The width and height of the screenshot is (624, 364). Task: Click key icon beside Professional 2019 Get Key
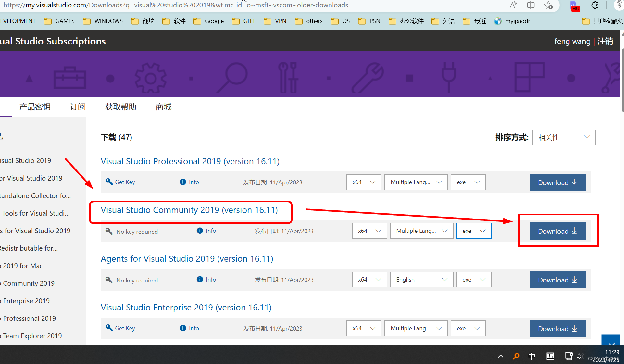click(109, 182)
